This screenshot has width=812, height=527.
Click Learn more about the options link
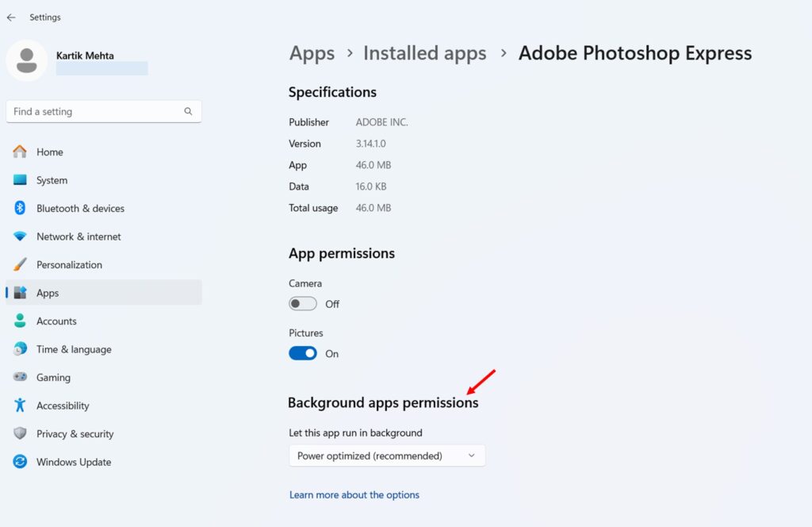(354, 494)
